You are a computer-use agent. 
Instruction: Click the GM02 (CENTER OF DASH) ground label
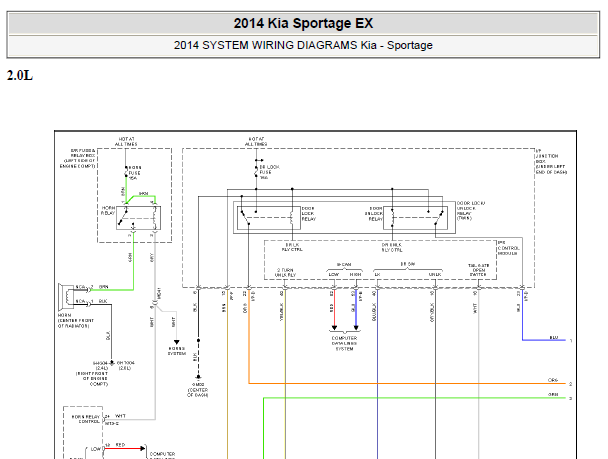tap(198, 390)
